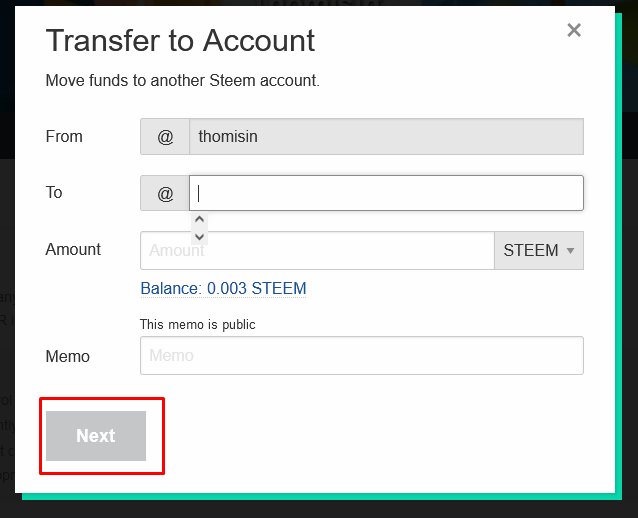The width and height of the screenshot is (638, 518).
Task: Click the 'From' label
Action: point(64,136)
